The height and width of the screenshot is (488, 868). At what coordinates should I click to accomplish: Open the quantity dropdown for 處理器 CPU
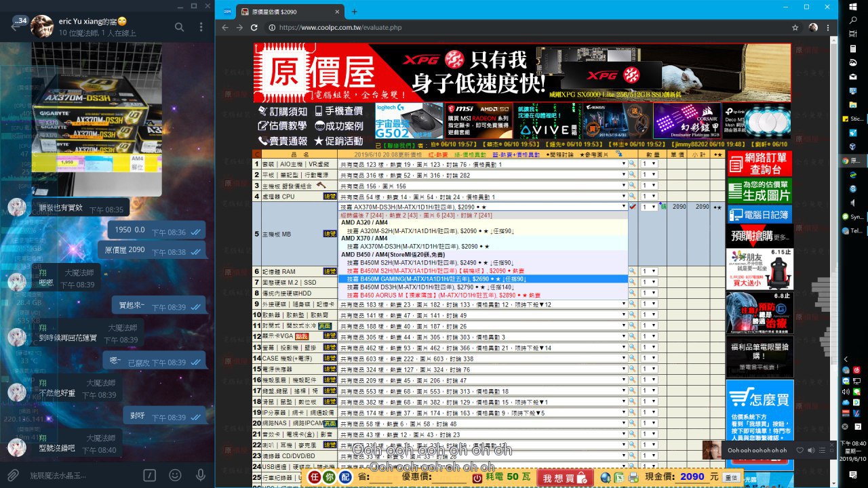(x=650, y=197)
